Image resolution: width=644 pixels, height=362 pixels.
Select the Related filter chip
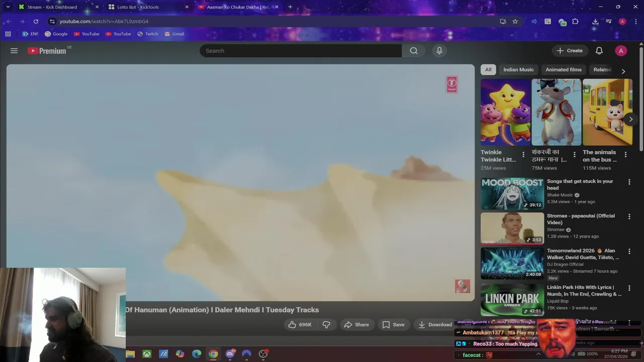pyautogui.click(x=602, y=70)
